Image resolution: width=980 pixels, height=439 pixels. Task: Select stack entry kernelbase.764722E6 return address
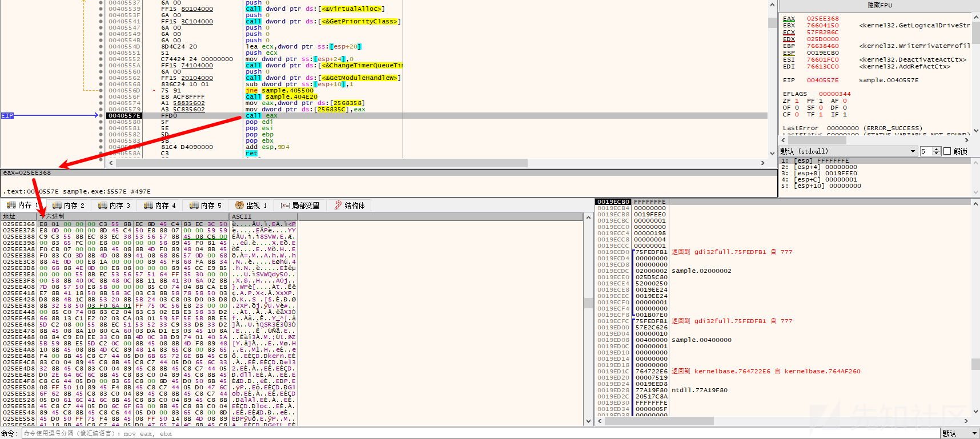pyautogui.click(x=784, y=372)
